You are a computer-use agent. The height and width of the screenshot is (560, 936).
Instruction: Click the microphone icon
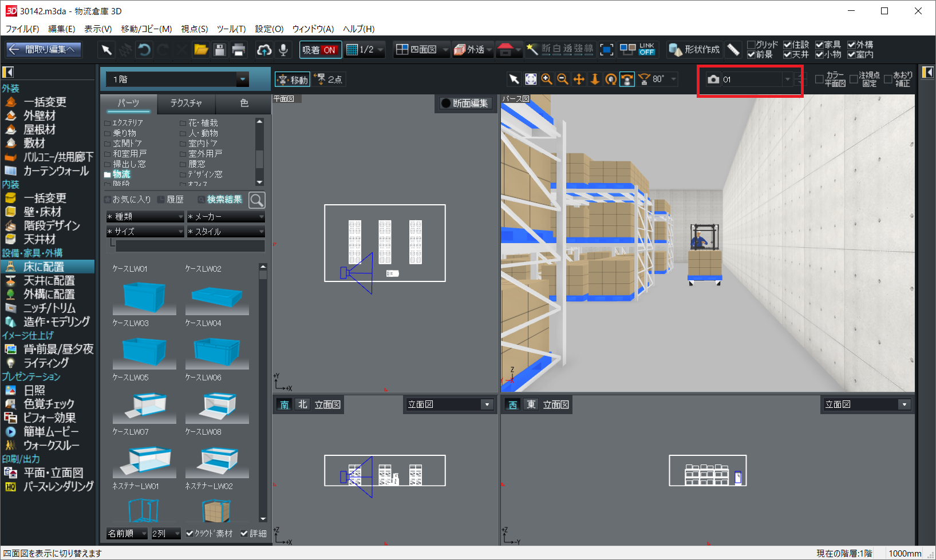tap(283, 50)
